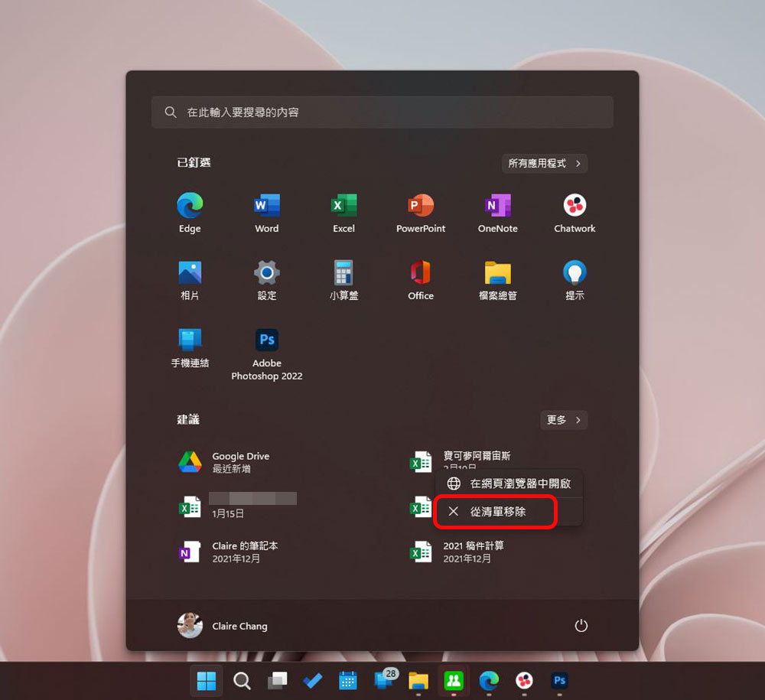
Task: Open Task View on the taskbar
Action: [x=277, y=680]
